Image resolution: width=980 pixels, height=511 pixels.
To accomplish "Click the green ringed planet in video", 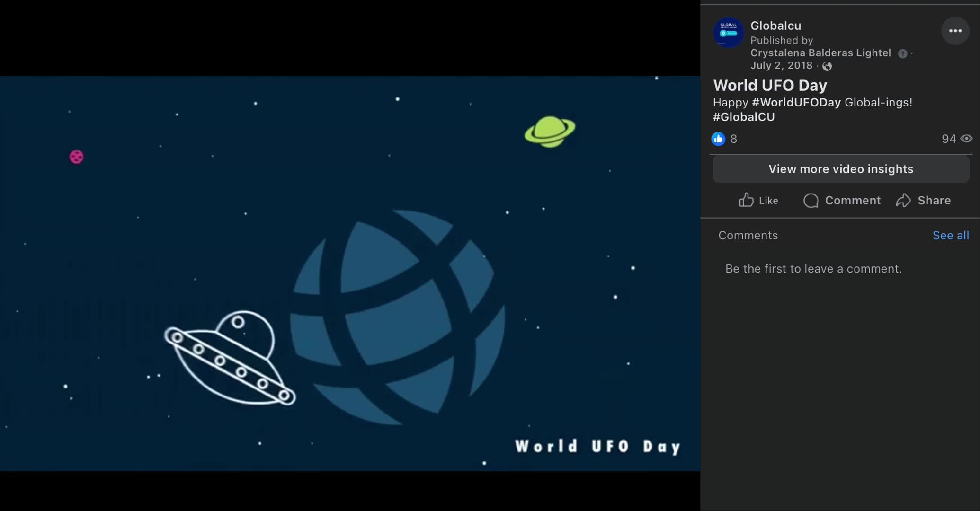I will [550, 132].
